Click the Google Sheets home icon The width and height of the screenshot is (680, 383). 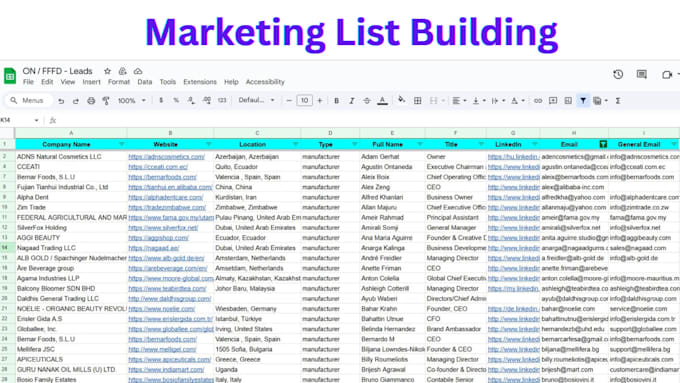[10, 75]
